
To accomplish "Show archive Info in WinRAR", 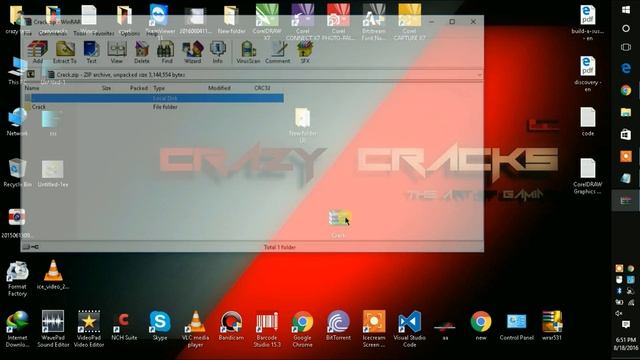I will click(218, 52).
